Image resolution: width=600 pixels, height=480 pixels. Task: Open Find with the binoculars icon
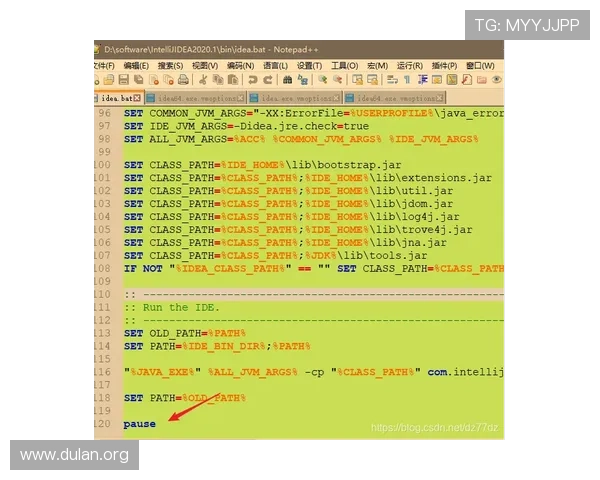coord(287,80)
